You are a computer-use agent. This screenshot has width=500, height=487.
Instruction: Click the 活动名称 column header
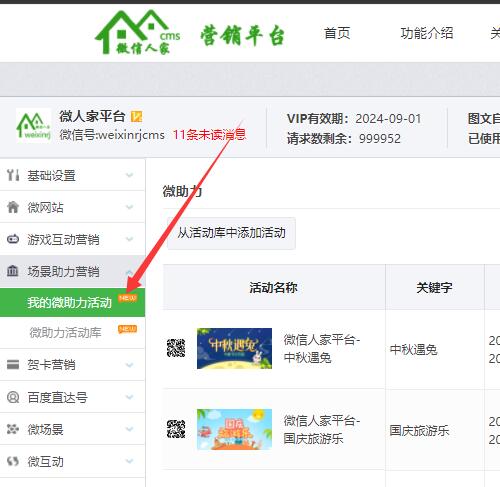[274, 287]
